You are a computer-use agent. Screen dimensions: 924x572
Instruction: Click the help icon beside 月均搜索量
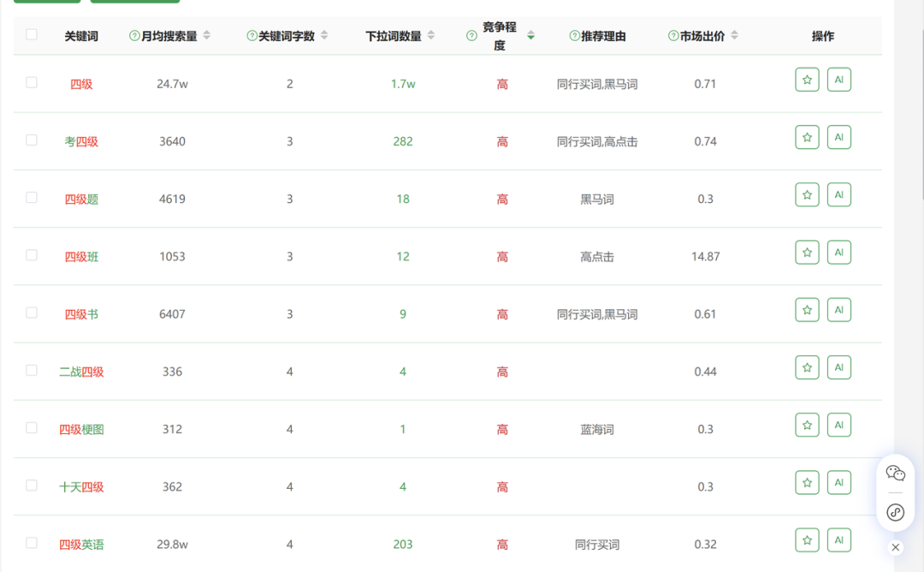coord(135,36)
